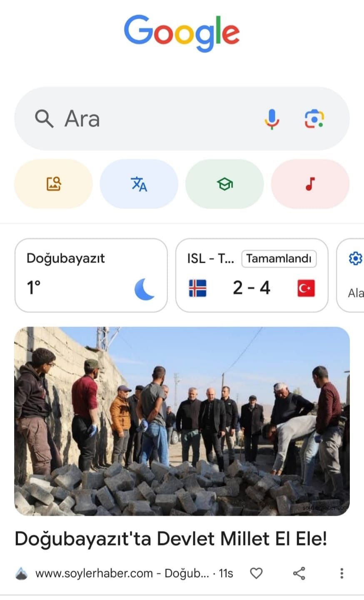Open headline Doğubayazıt'ta Devlet Millet El Ele!

(171, 539)
